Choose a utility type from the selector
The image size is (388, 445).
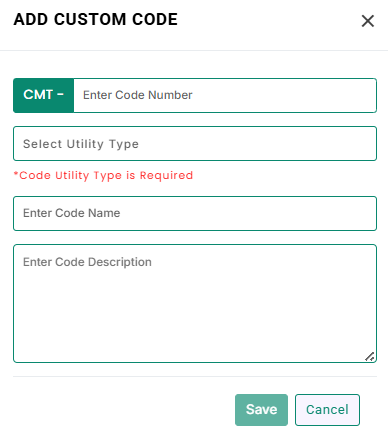click(x=195, y=143)
